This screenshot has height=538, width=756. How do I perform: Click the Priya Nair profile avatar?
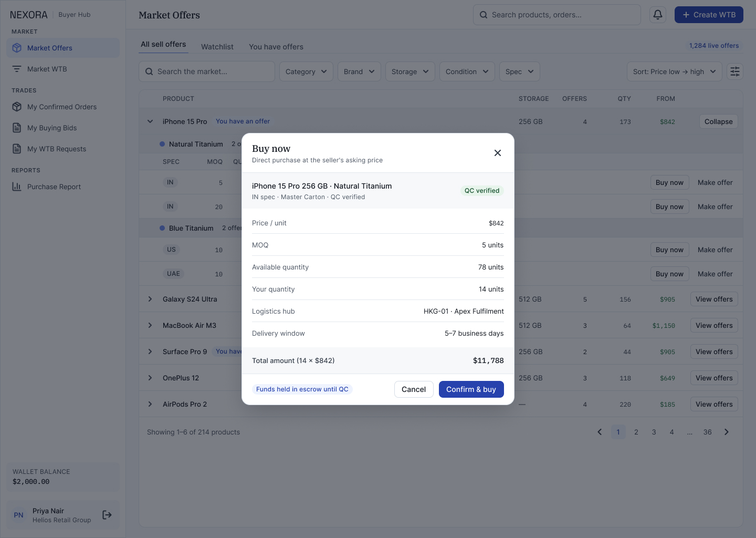(x=19, y=515)
